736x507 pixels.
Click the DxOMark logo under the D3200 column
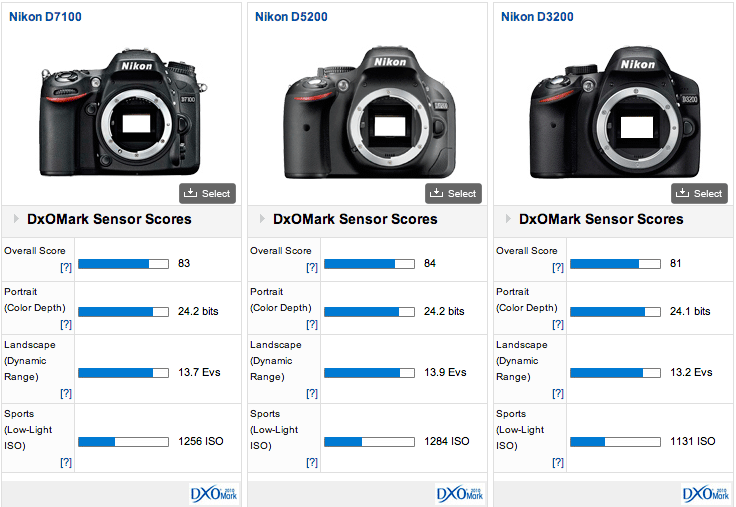click(706, 494)
